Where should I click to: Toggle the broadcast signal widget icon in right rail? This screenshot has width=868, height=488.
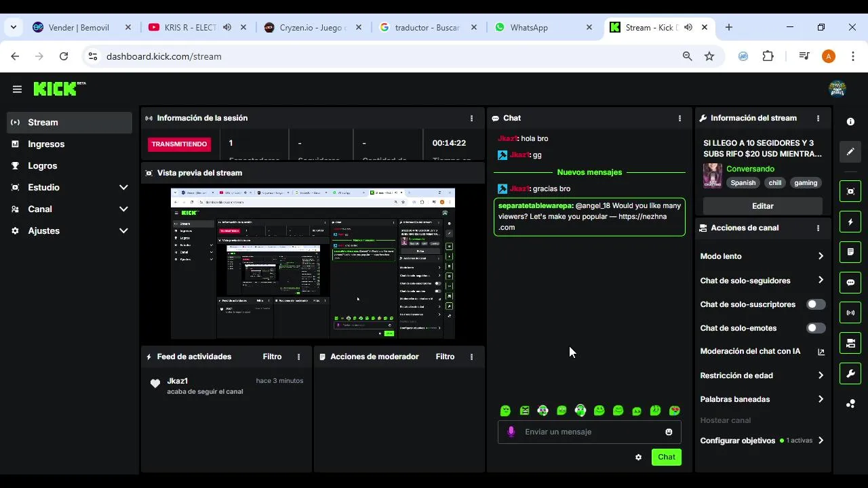[x=850, y=313]
